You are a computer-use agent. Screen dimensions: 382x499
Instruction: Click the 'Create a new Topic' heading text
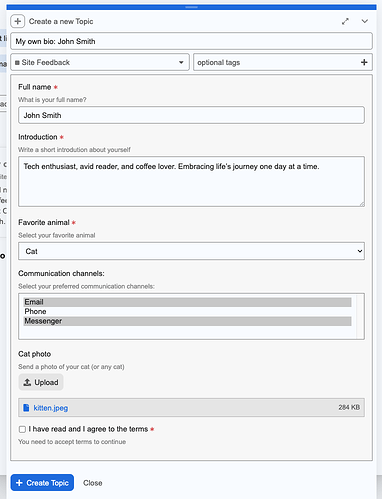[61, 21]
